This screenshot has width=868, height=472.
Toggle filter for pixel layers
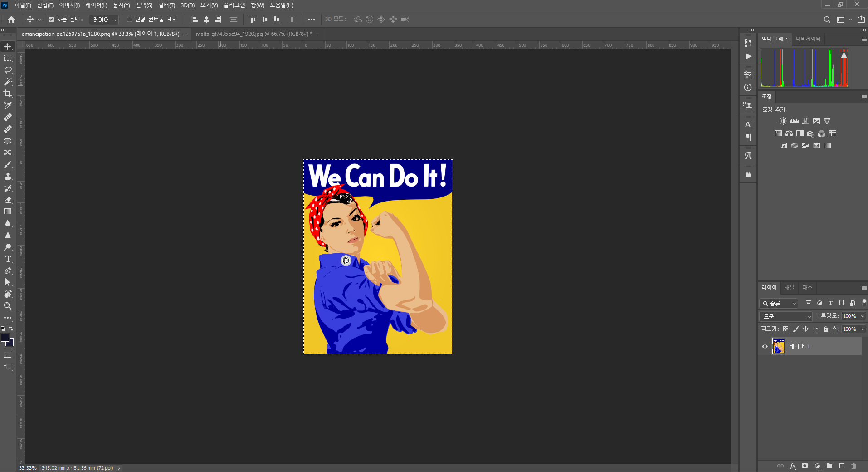pyautogui.click(x=809, y=303)
